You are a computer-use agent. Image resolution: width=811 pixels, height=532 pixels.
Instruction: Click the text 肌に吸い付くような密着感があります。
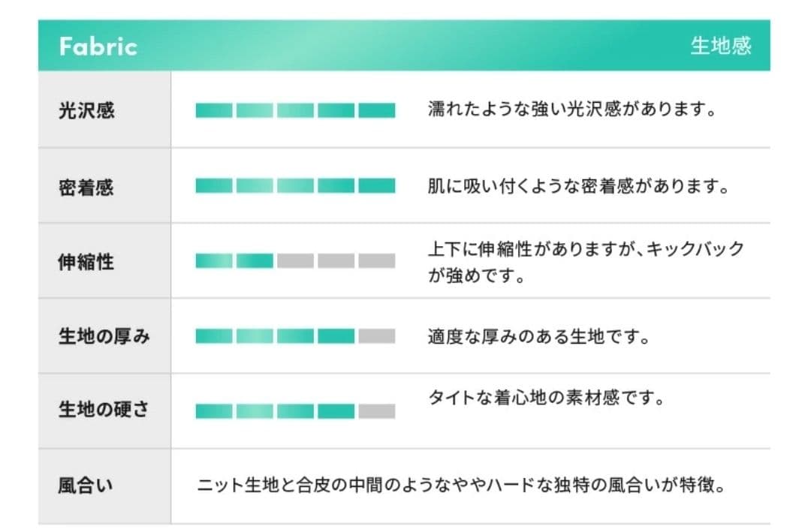point(578,186)
